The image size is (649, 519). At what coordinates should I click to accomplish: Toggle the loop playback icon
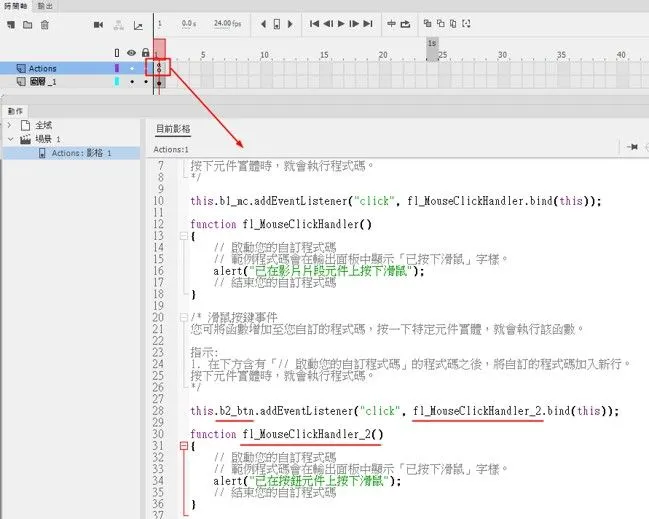point(405,24)
